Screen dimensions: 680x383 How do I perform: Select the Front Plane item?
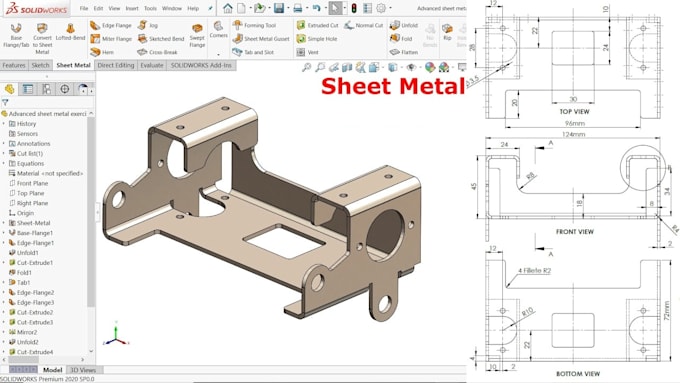pos(28,183)
